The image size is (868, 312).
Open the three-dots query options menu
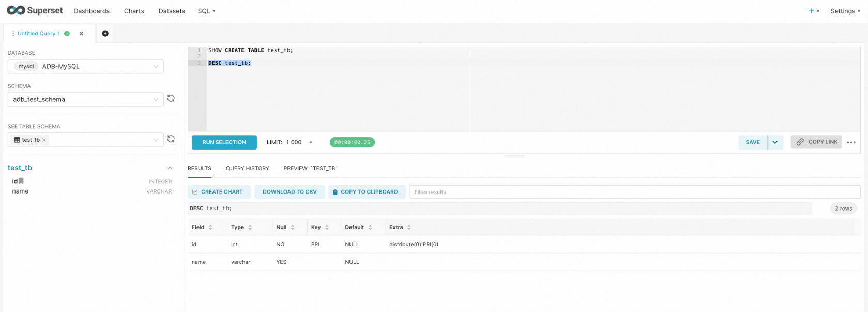pos(851,142)
